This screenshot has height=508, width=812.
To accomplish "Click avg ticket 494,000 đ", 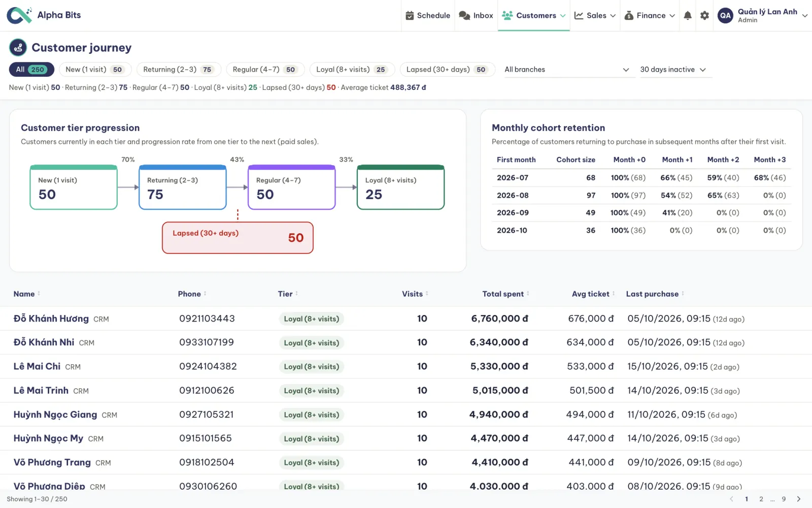I will 590,415.
